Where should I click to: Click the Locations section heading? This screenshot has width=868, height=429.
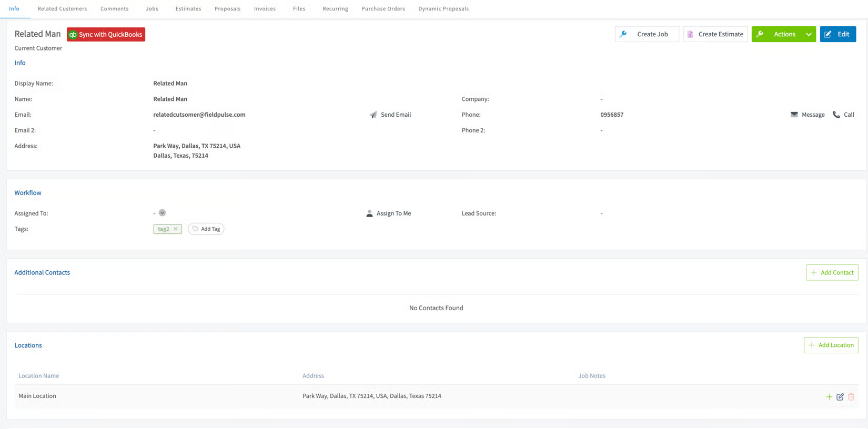(x=28, y=345)
